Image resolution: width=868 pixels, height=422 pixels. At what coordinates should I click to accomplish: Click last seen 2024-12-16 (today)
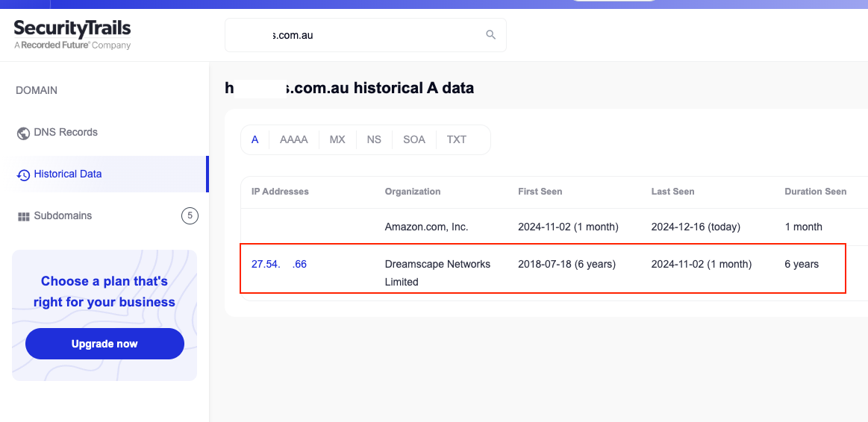click(696, 227)
